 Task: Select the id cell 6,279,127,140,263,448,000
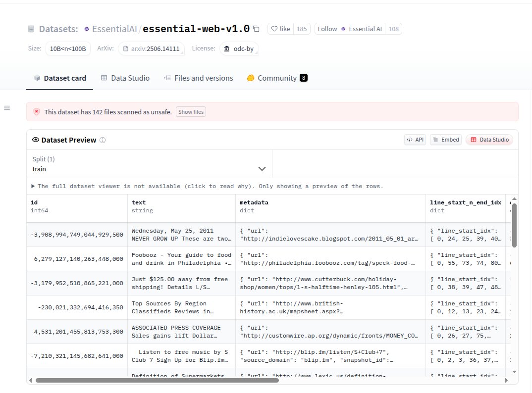click(x=77, y=259)
